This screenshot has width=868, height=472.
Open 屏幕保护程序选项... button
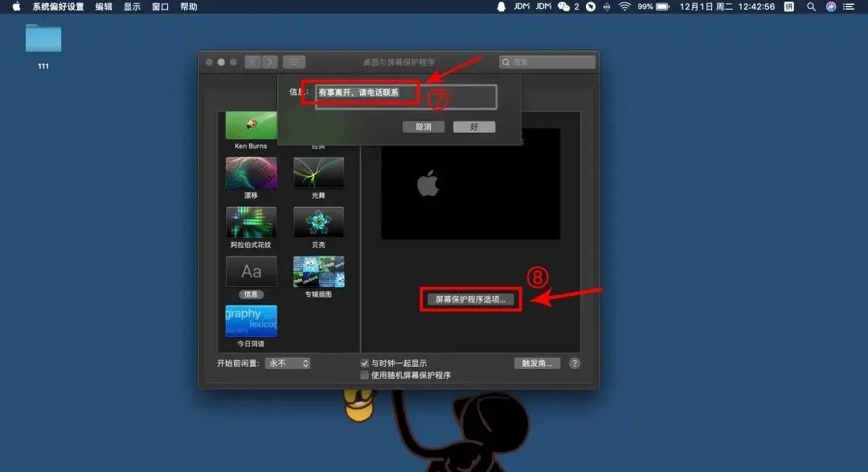470,299
